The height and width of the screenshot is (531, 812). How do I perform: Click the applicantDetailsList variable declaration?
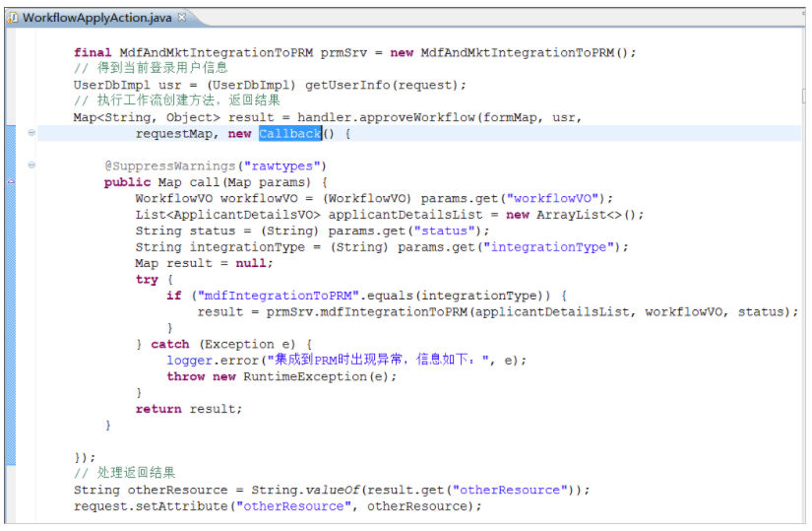(x=405, y=215)
